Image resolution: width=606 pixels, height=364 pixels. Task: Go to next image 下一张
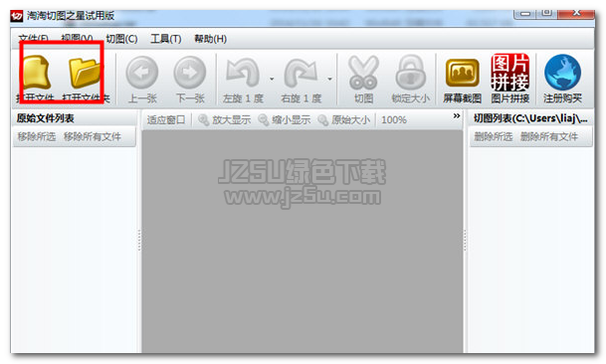tap(190, 80)
